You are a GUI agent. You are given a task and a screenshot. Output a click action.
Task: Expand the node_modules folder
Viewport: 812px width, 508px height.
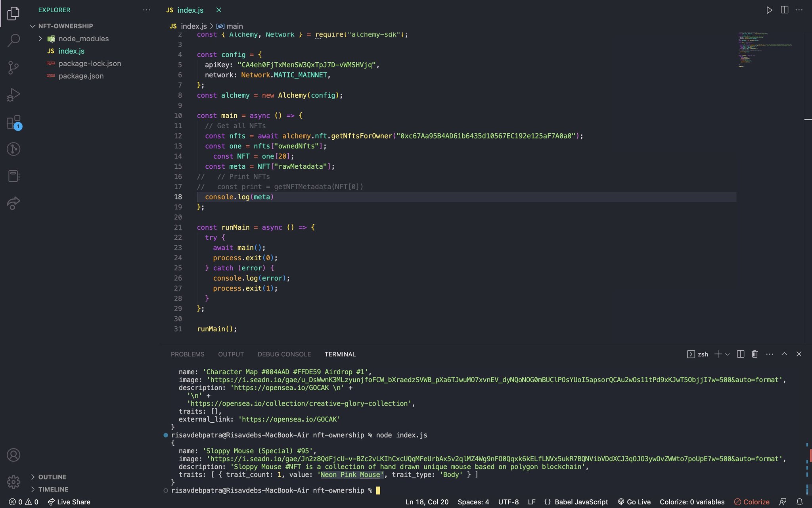[83, 38]
